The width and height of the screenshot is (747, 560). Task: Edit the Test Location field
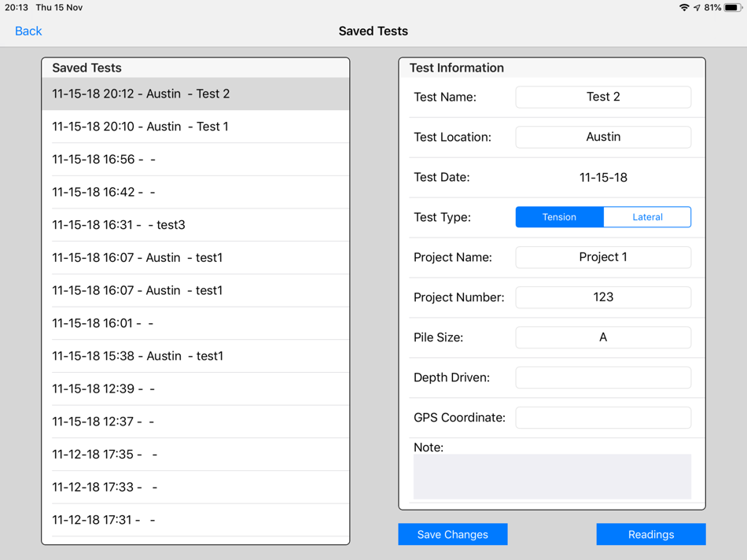click(x=603, y=137)
